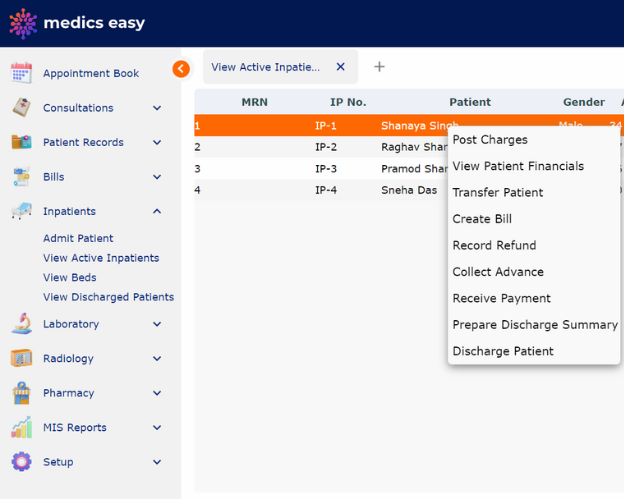Choose Discharge Patient in context menu

503,351
